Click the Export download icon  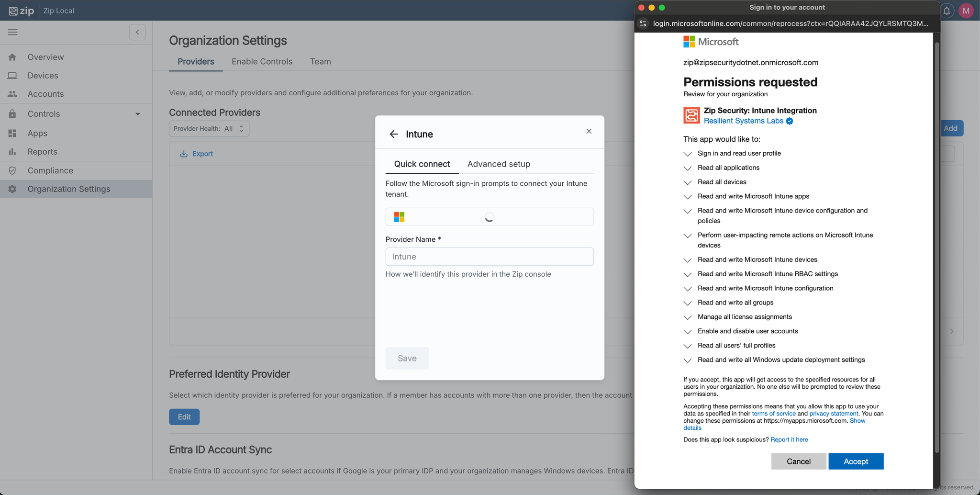tap(184, 154)
